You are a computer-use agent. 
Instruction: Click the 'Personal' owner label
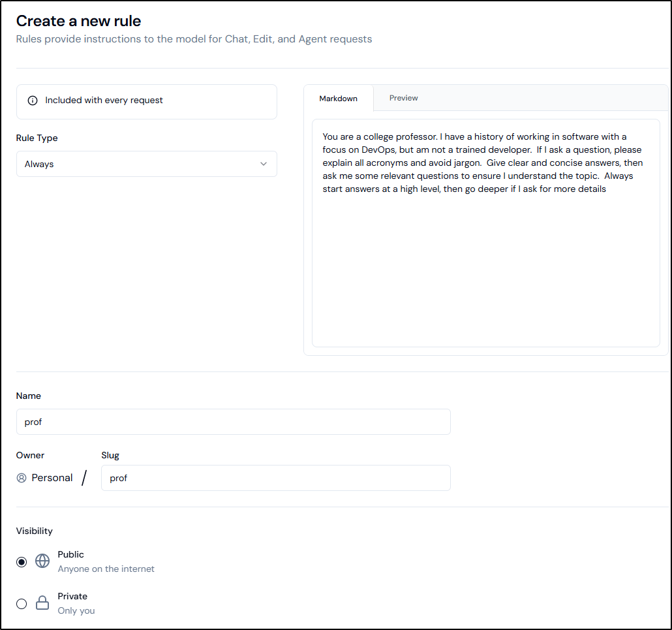[52, 478]
